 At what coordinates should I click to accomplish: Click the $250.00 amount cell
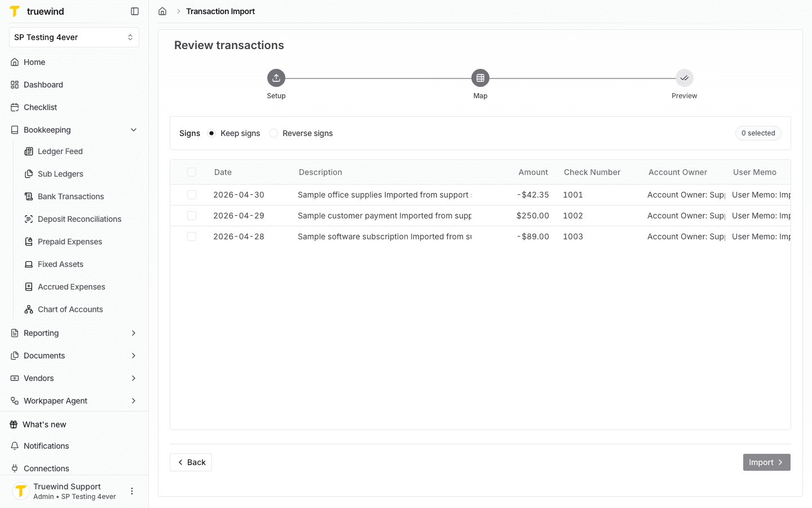point(533,216)
